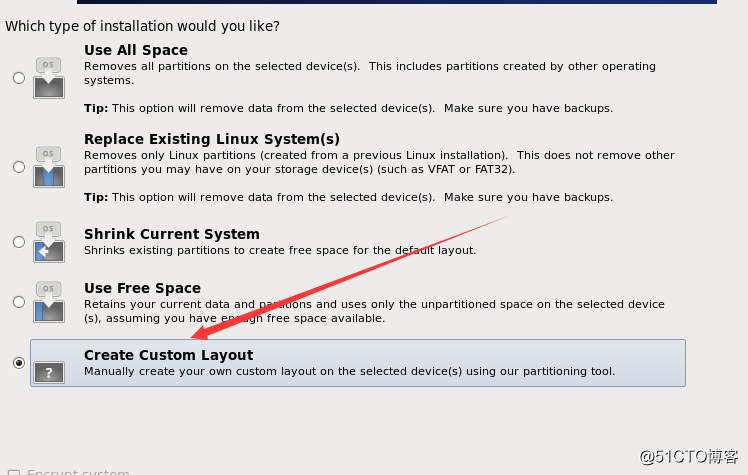Click the Use All Space disk icon

click(49, 78)
